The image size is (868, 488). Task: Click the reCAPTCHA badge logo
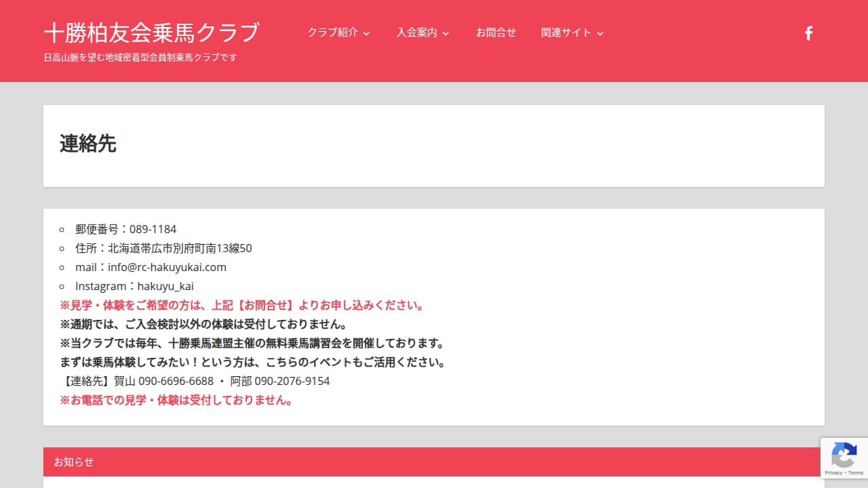(844, 454)
